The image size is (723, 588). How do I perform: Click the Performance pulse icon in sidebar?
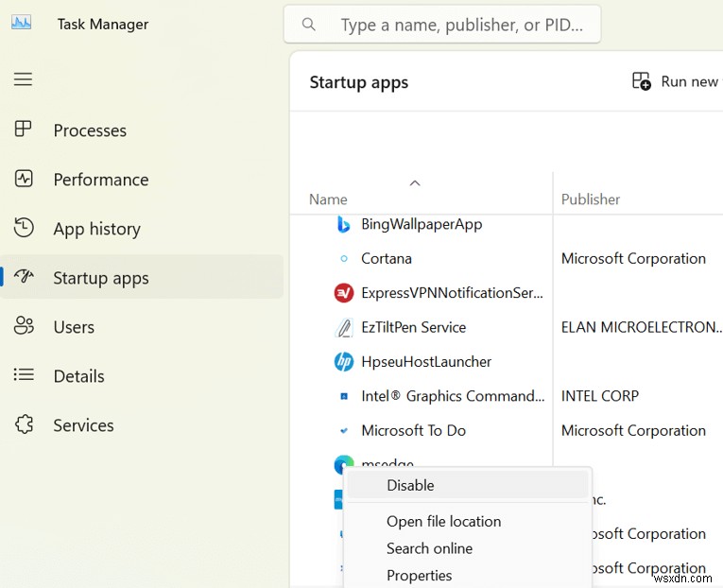pos(24,179)
